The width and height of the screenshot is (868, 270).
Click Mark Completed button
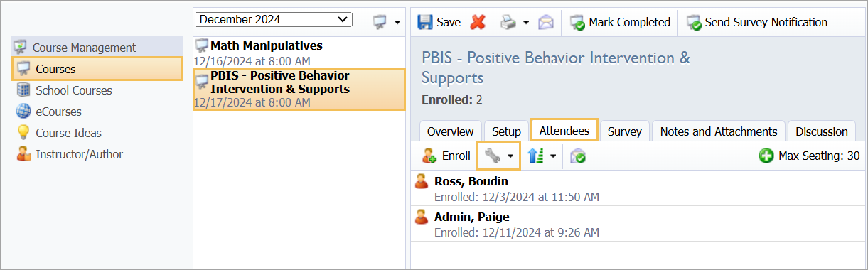(620, 22)
